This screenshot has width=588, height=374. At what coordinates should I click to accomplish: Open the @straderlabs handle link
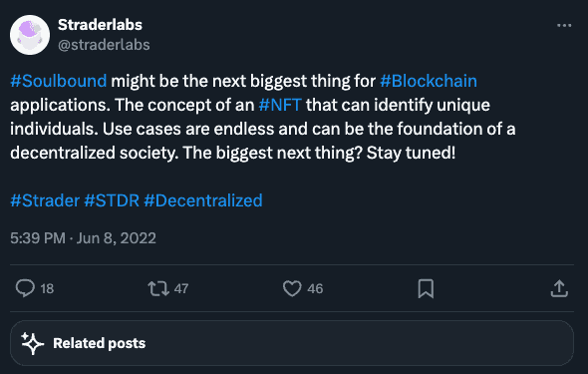tap(104, 45)
